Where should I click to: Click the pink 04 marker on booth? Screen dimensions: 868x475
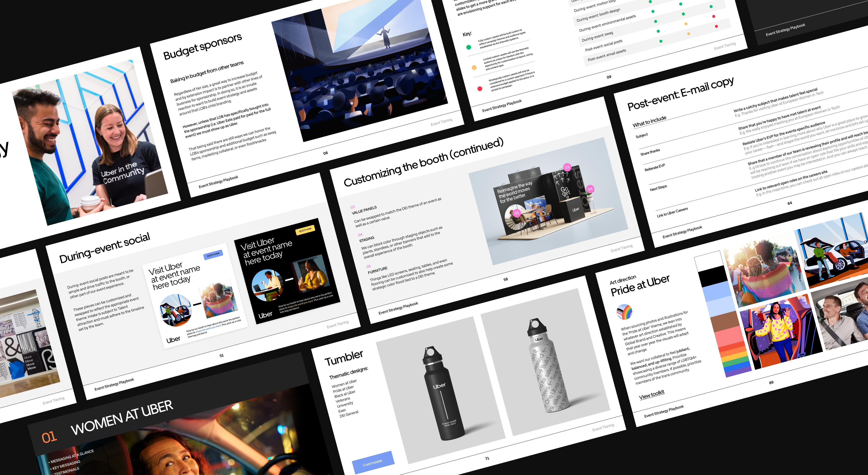coord(590,189)
